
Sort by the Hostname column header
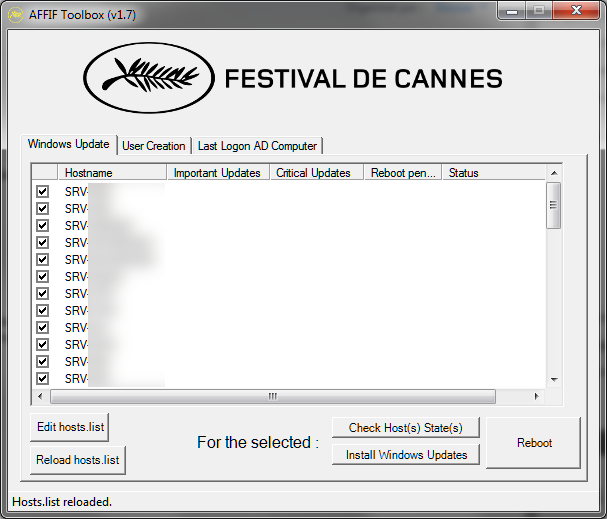tap(112, 173)
